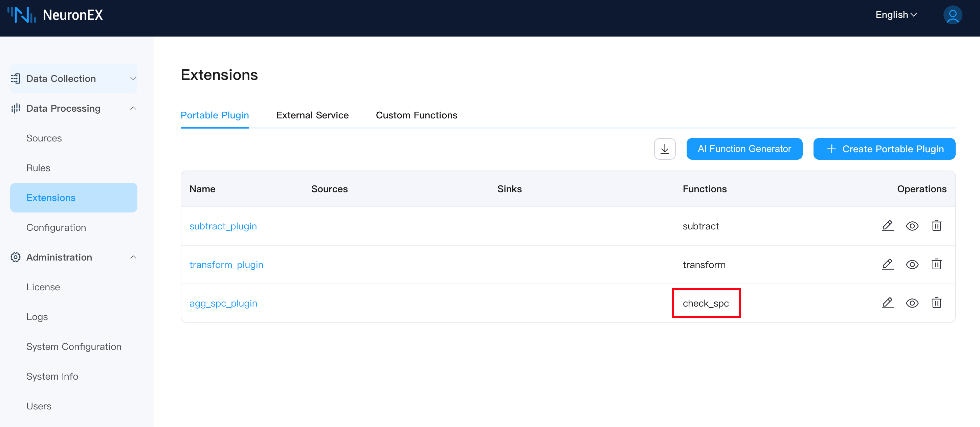980x427 pixels.
Task: Click the AI Function Generator button
Action: (x=744, y=149)
